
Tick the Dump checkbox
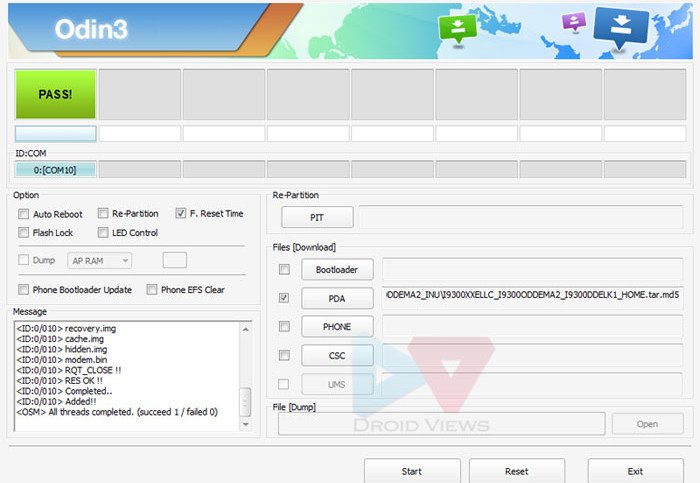pos(24,260)
